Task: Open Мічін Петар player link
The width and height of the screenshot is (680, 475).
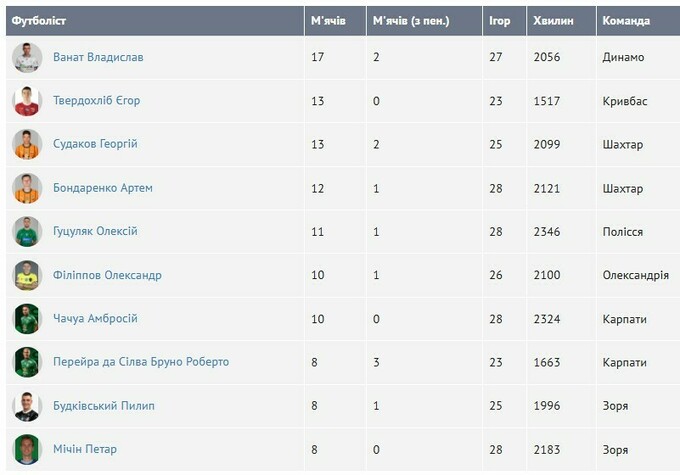Action: (85, 450)
